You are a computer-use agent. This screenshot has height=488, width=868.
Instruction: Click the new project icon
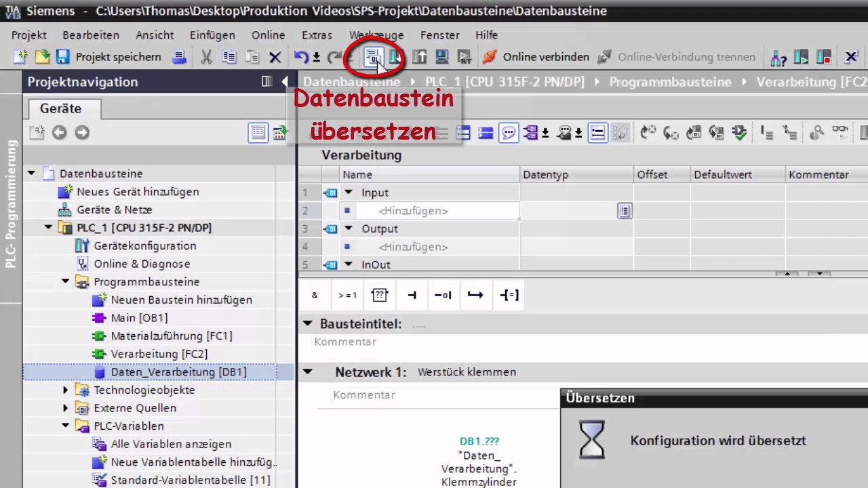tap(21, 57)
